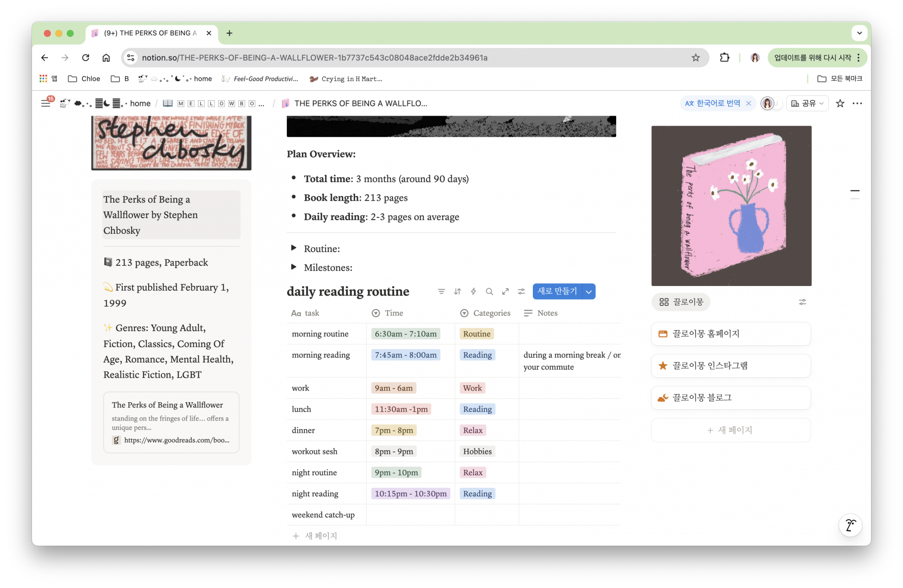This screenshot has width=903, height=588.
Task: Open the browser extensions puzzle icon
Action: (724, 57)
